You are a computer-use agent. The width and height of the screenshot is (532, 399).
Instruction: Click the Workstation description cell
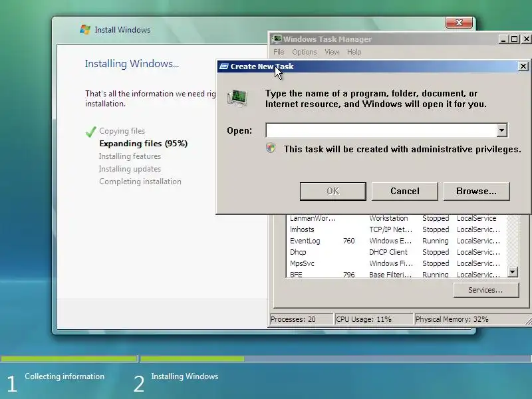pos(388,218)
